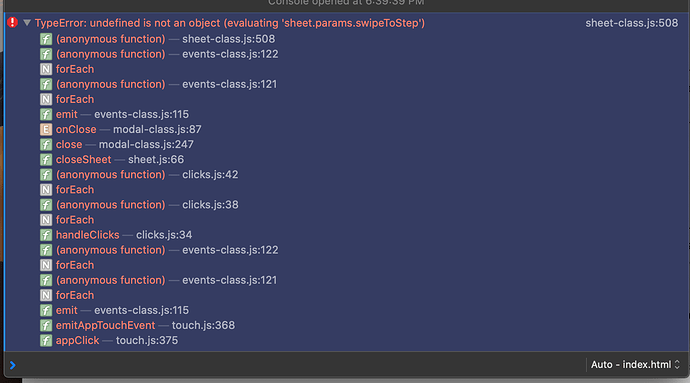
Task: Open sheet.js:66 source link
Action: click(x=156, y=159)
